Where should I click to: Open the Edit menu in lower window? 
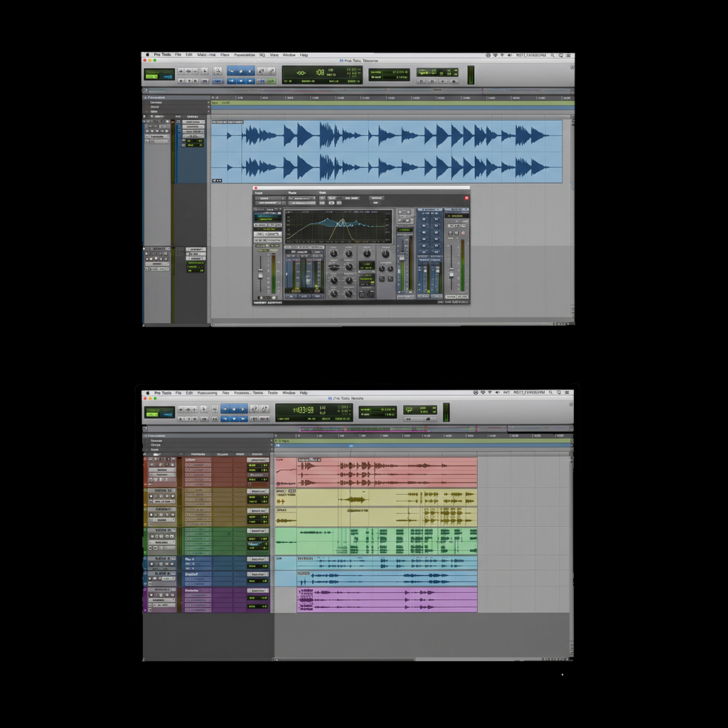[189, 392]
